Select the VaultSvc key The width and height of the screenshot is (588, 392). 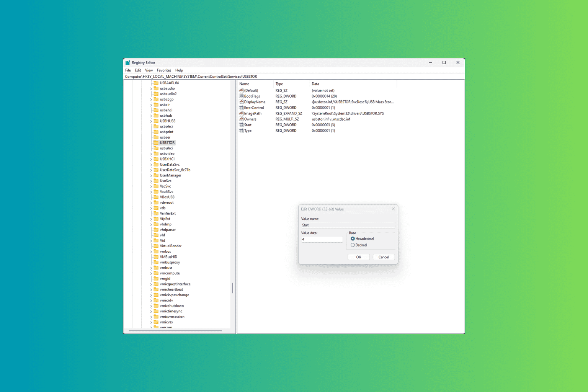click(x=167, y=191)
